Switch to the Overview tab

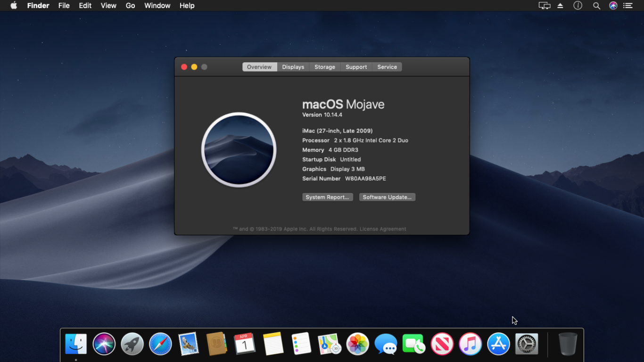coord(259,67)
